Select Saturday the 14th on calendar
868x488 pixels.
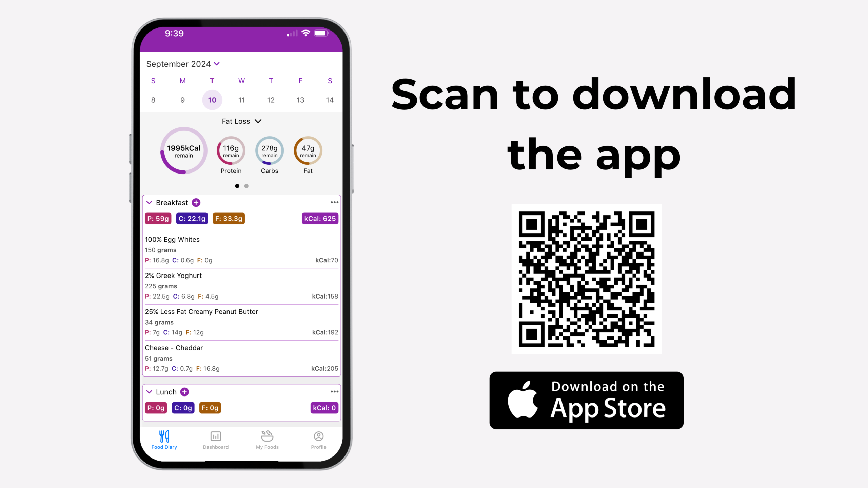330,100
